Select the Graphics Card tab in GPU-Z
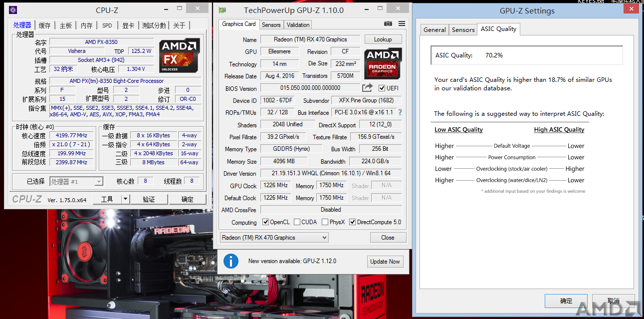Viewport: 644px width, 319px height. coord(239,24)
